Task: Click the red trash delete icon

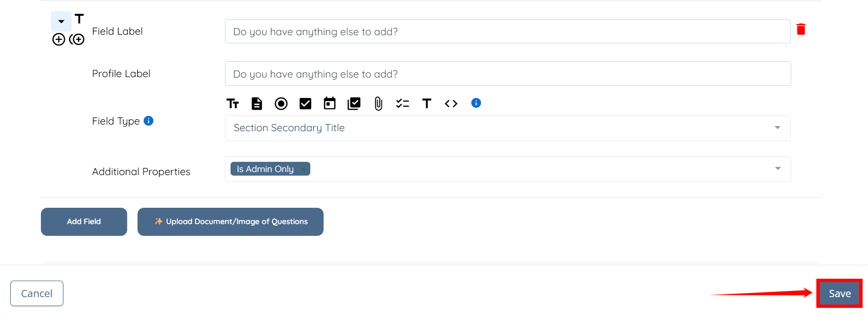Action: click(x=801, y=29)
